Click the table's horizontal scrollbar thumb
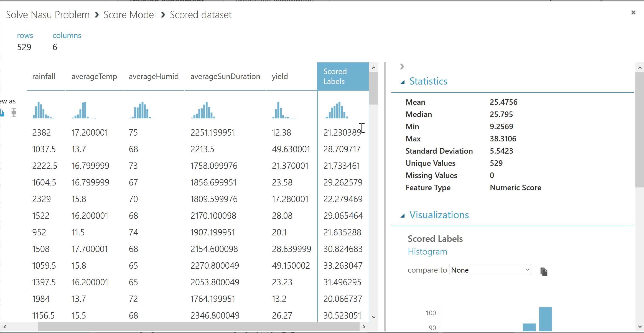Viewport: 644px width, 333px height. [198, 327]
